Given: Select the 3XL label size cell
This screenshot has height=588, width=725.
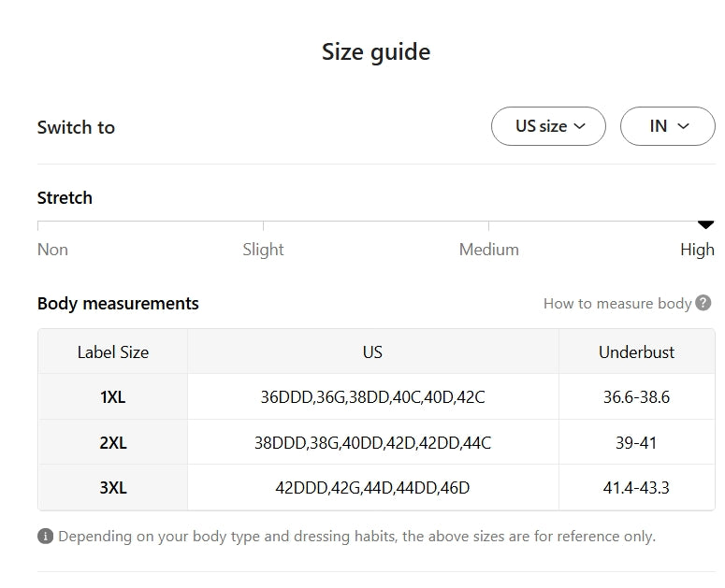Looking at the screenshot, I should 113,487.
